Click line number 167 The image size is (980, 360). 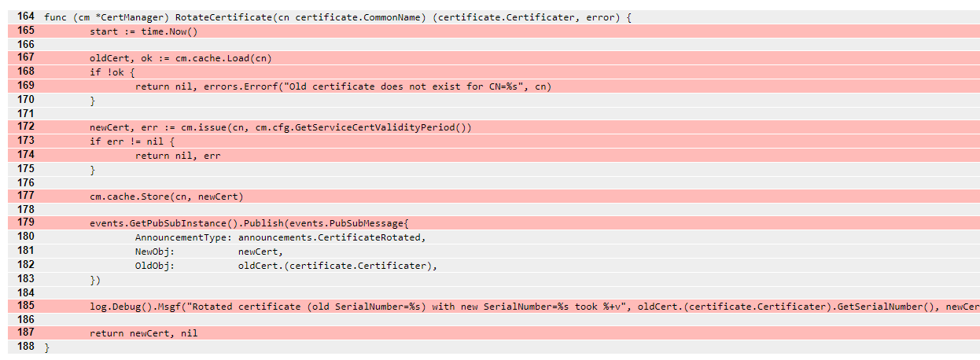pyautogui.click(x=25, y=58)
